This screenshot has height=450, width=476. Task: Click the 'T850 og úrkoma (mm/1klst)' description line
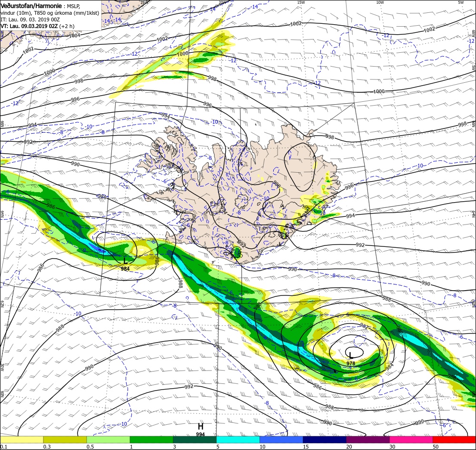tap(66, 13)
